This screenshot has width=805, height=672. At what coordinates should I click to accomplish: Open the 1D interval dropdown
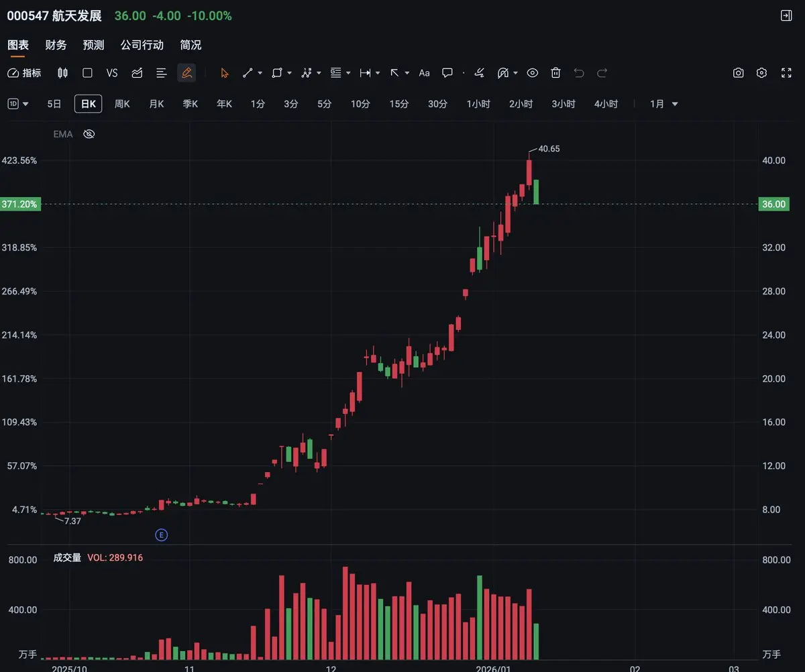(x=18, y=104)
